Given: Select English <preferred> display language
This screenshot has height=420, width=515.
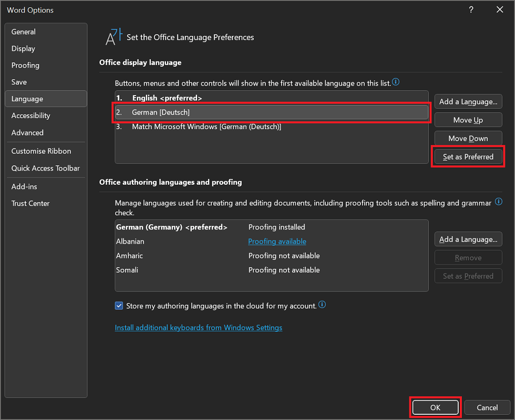Looking at the screenshot, I should tap(272, 98).
